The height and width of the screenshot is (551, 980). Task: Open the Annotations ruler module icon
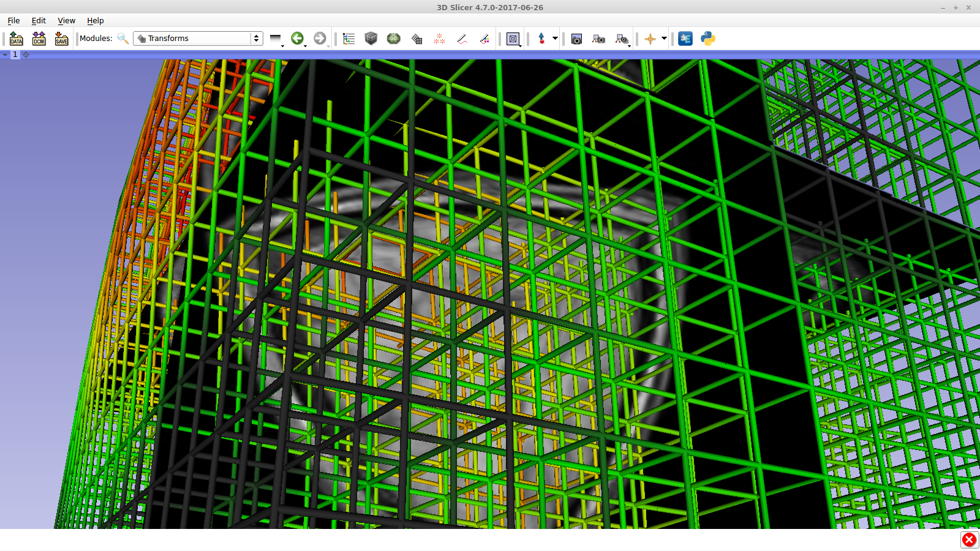pos(462,39)
